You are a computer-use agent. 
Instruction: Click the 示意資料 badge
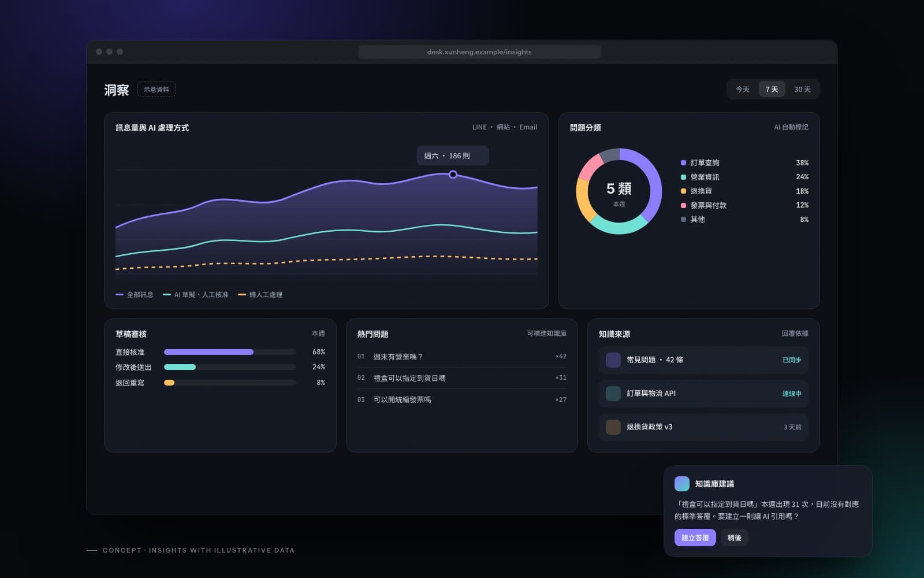pos(157,90)
